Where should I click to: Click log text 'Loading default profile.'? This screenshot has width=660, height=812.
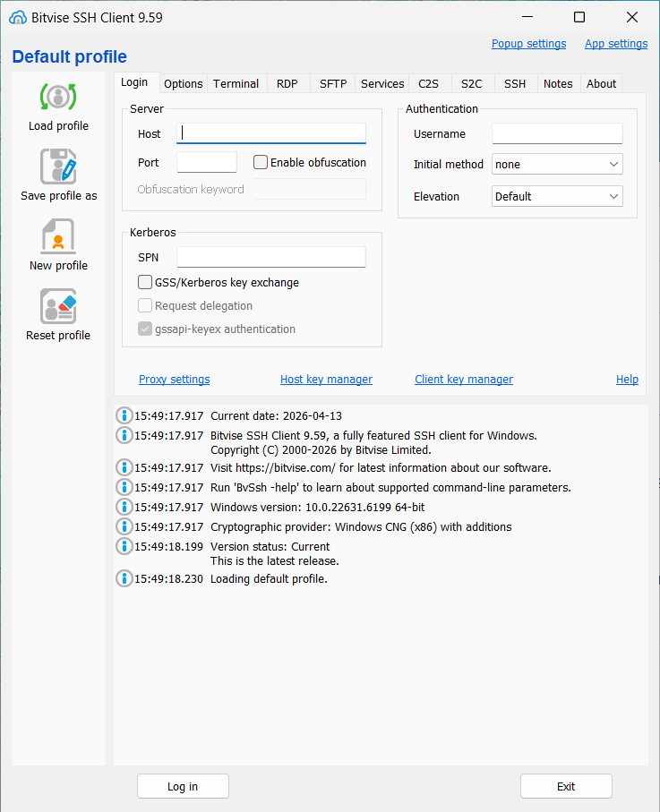269,578
